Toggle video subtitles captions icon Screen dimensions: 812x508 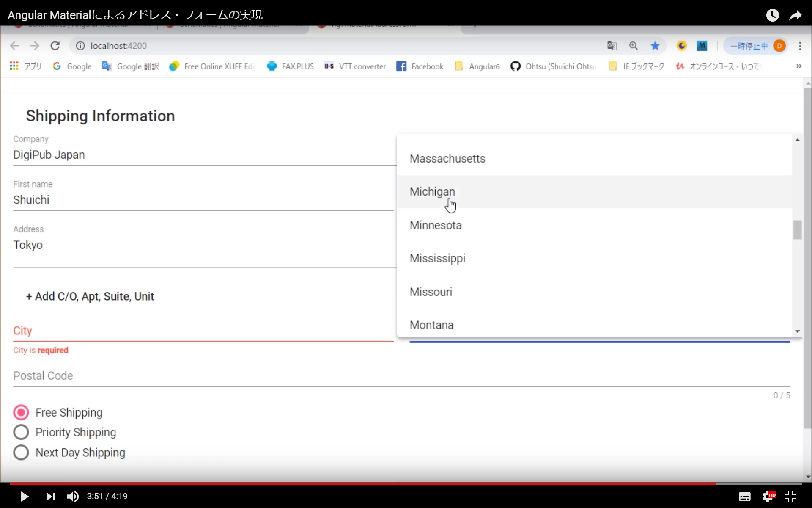pos(744,497)
